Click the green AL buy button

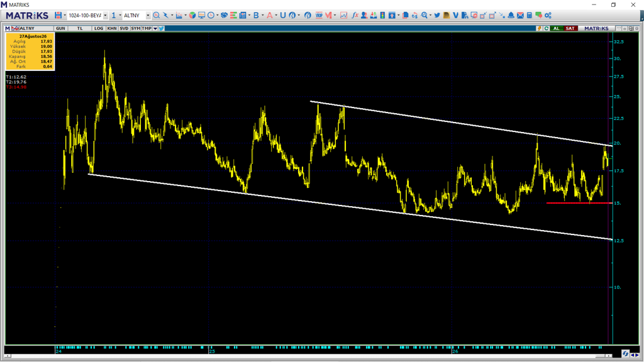(x=557, y=28)
